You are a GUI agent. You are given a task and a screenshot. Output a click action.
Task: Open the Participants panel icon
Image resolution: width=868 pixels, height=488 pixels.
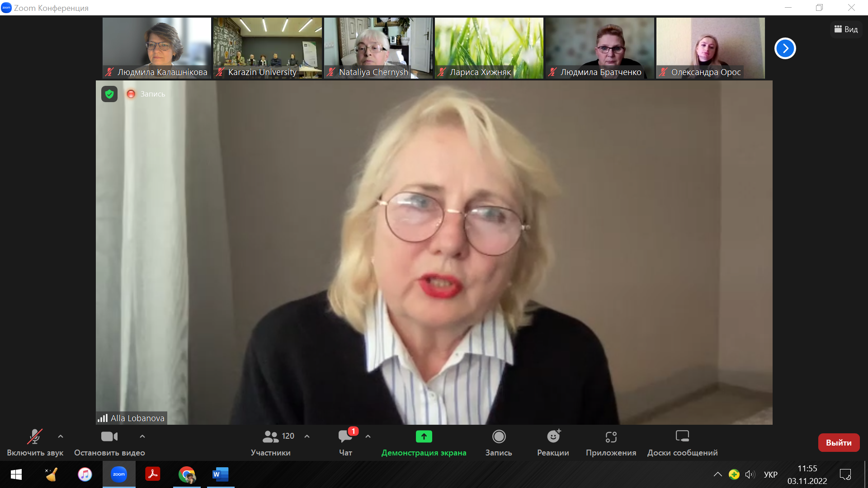[x=271, y=436]
